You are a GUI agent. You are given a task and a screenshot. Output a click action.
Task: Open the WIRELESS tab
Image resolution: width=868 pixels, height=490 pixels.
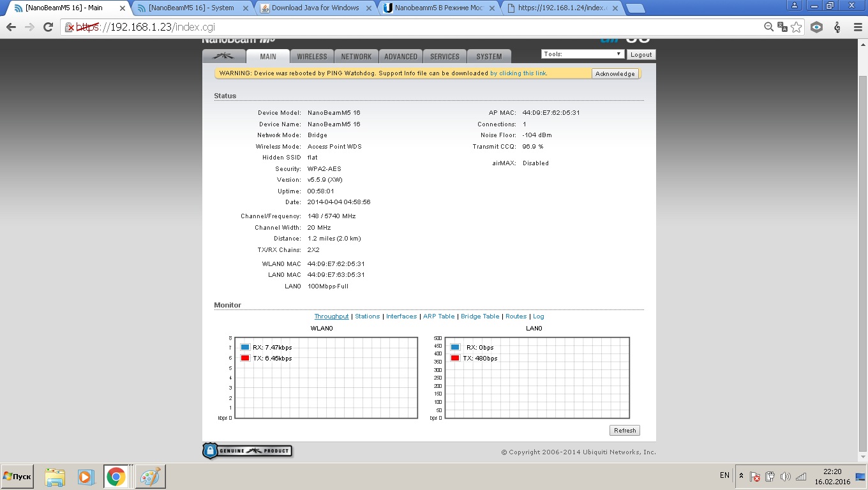[x=312, y=56]
